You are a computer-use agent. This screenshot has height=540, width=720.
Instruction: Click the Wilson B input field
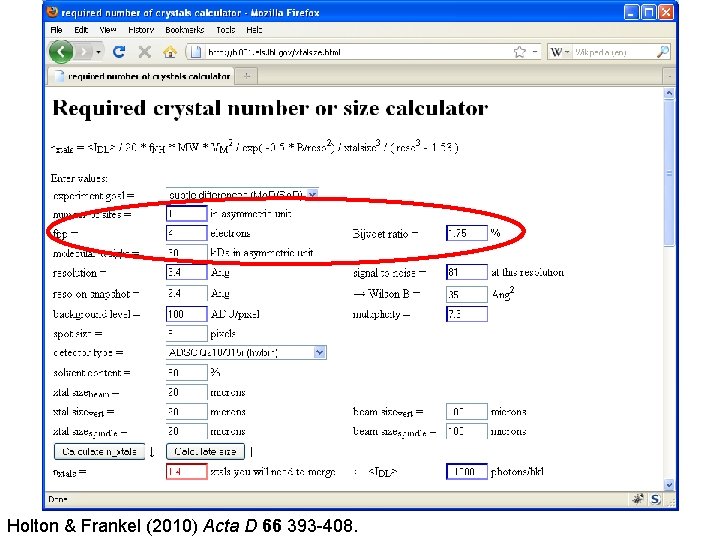(x=467, y=294)
